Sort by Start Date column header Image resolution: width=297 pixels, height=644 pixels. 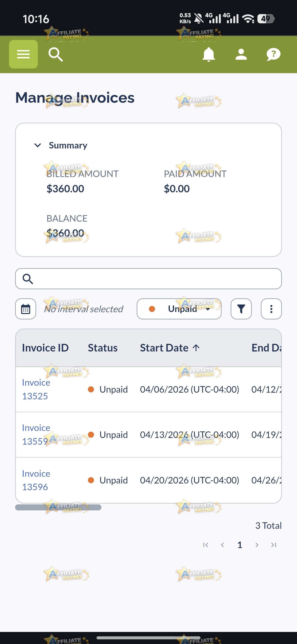(x=170, y=348)
